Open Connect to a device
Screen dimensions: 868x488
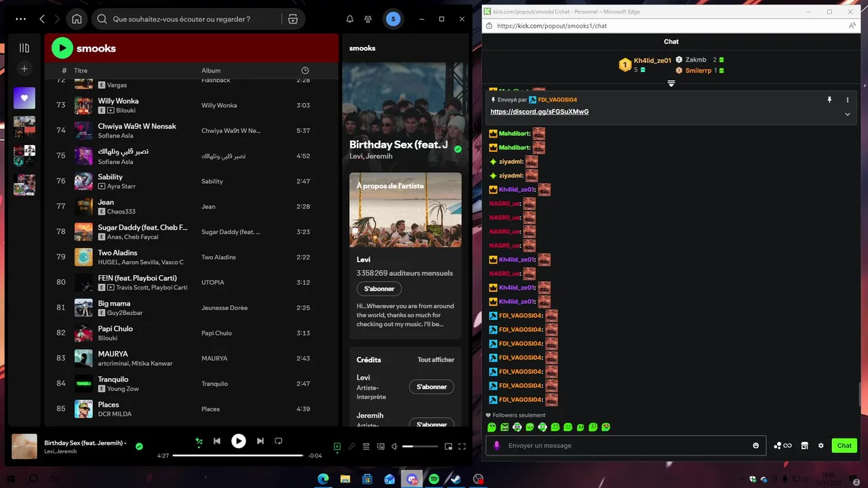pos(380,446)
